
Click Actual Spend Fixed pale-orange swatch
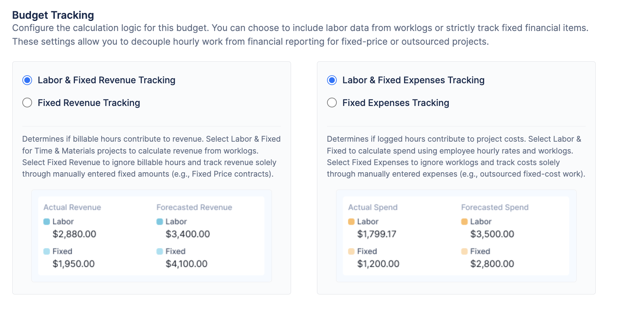point(352,251)
